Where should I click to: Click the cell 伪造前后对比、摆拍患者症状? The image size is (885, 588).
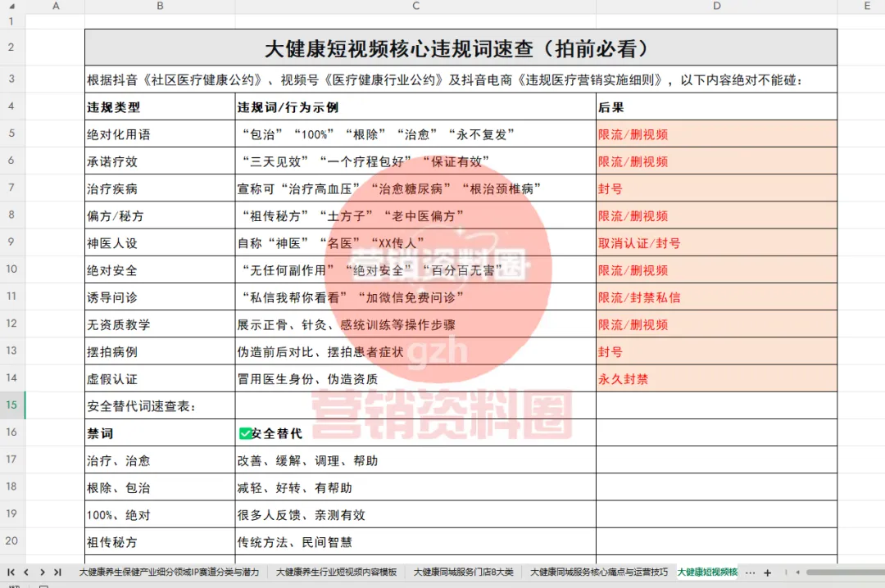(415, 351)
